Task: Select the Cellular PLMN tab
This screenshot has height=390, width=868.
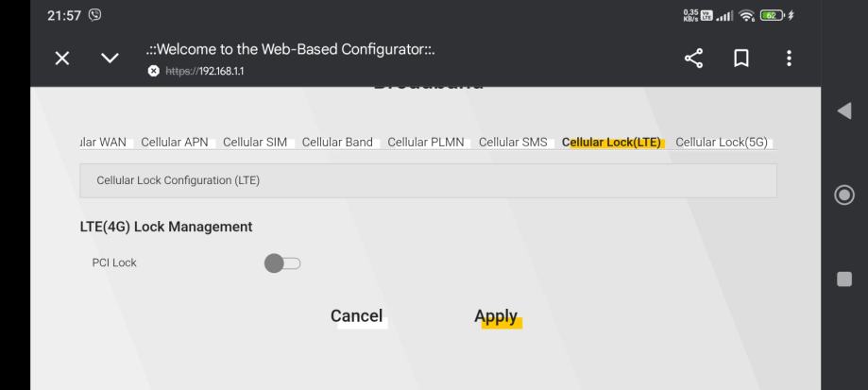Action: click(x=429, y=143)
